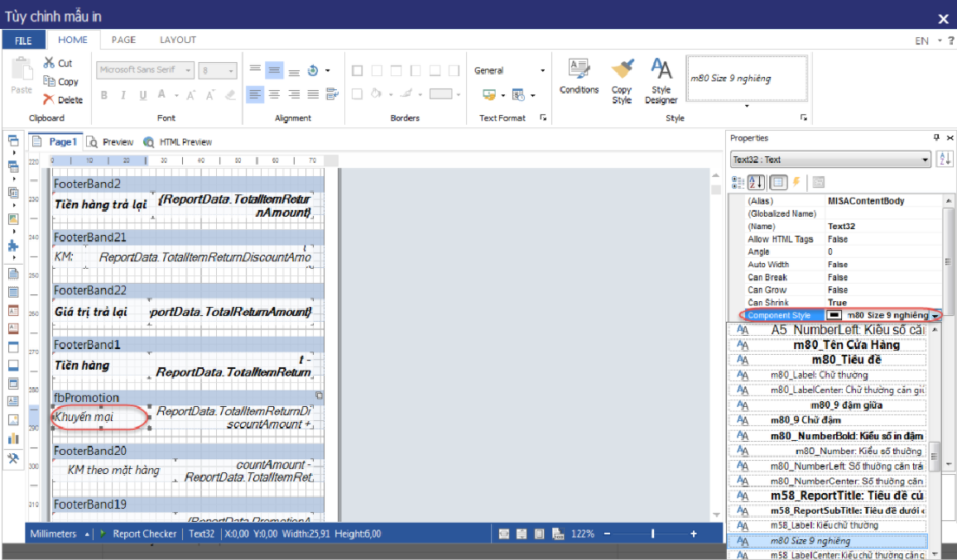Open the FILE menu
The image size is (957, 560).
[x=23, y=41]
